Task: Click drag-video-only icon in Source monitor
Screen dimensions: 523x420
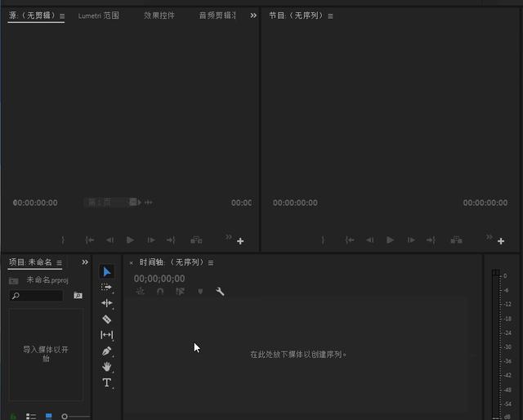Action: click(134, 202)
